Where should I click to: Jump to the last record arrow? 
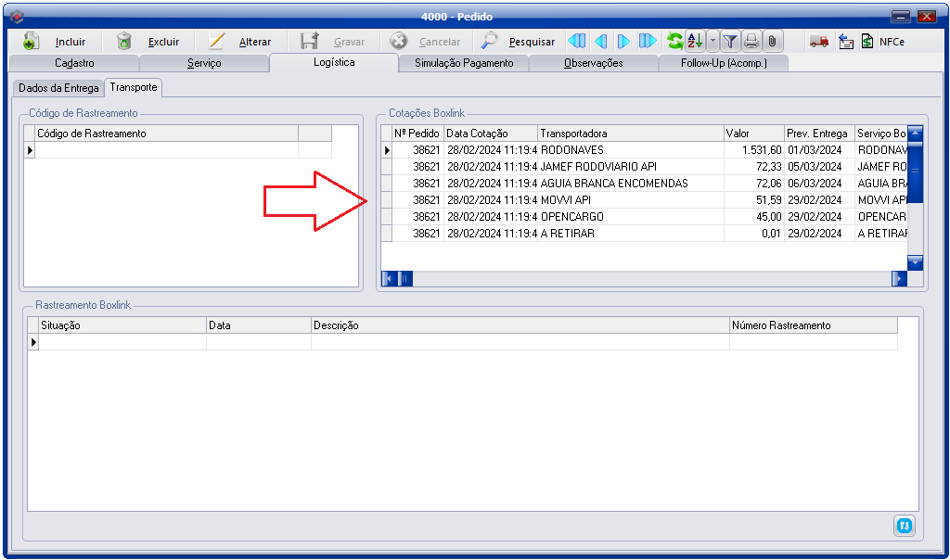648,42
